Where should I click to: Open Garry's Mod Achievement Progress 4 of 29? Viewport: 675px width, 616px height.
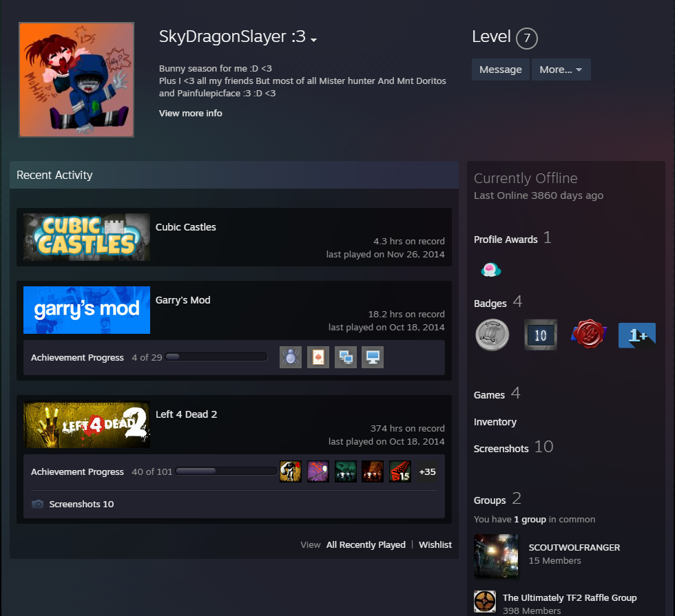coord(96,357)
